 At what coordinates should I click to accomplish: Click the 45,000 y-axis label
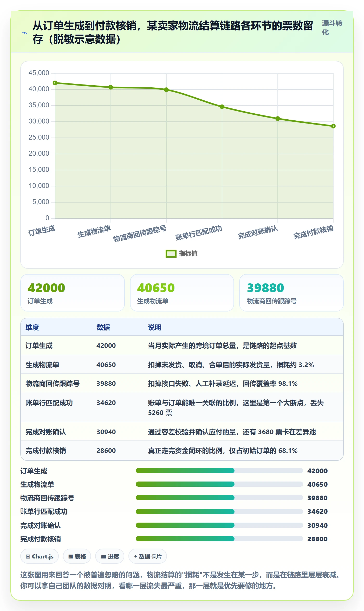(39, 73)
